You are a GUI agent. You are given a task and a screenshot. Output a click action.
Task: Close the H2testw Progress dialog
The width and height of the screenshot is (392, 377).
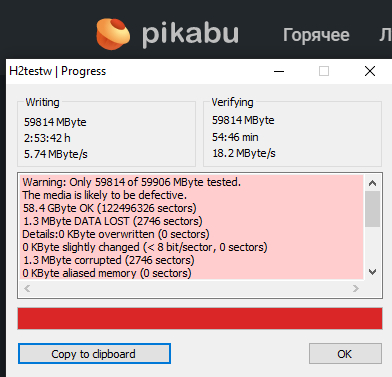(x=370, y=71)
